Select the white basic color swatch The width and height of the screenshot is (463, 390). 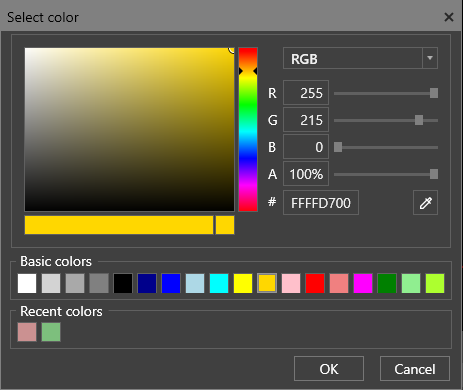27,283
